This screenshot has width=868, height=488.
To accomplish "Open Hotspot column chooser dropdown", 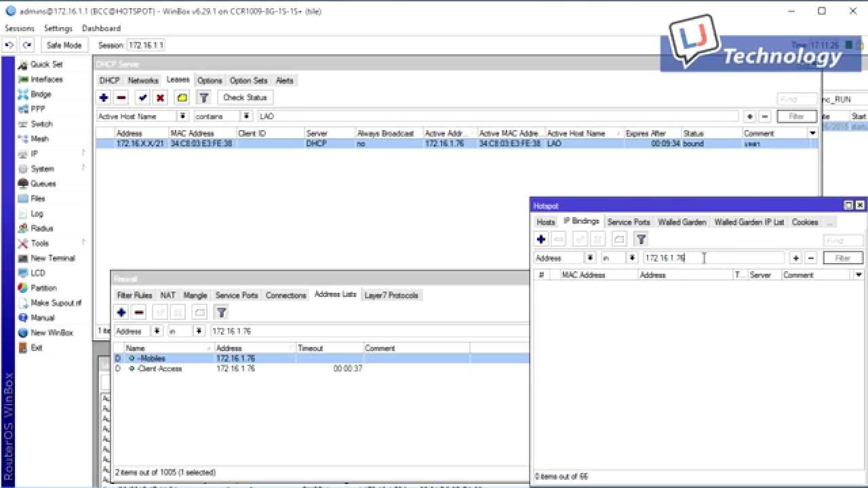I will tap(859, 275).
